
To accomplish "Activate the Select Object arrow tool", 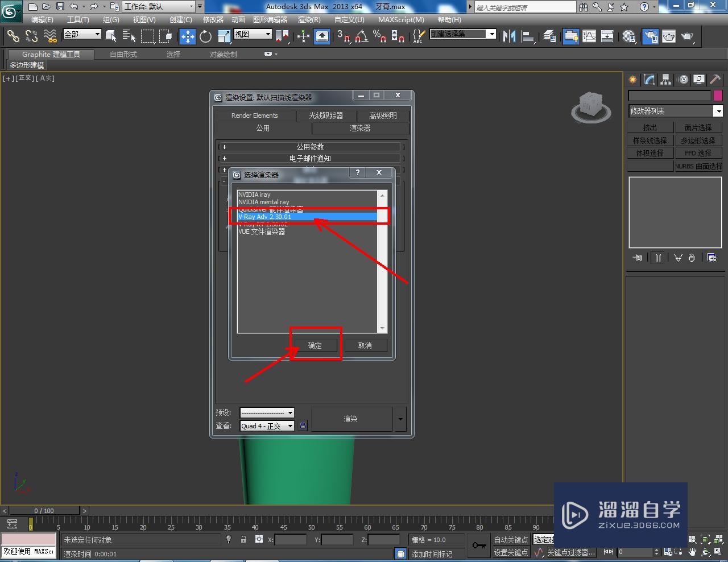I will pos(111,36).
